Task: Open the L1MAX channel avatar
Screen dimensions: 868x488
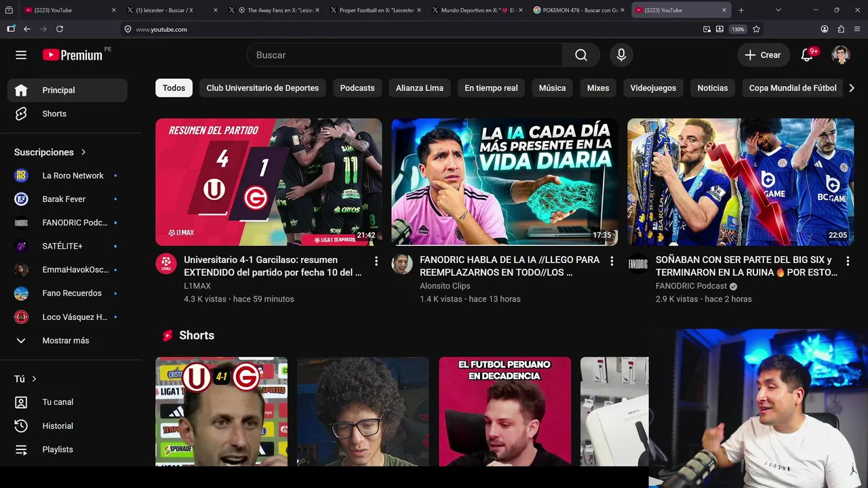Action: point(166,264)
